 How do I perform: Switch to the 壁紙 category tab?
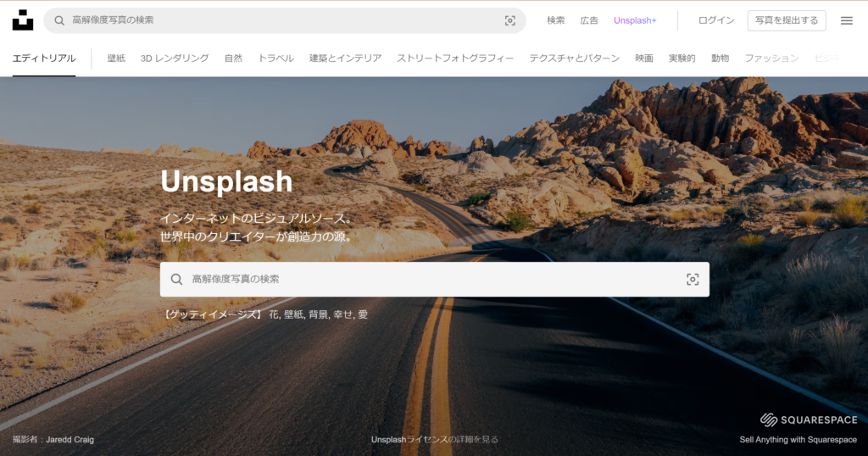[116, 58]
